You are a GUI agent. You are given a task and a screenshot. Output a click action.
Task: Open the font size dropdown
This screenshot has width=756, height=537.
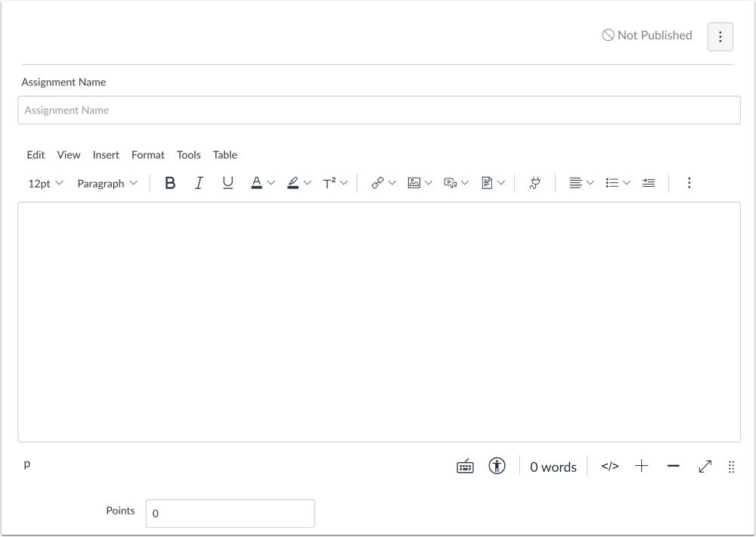pos(44,183)
